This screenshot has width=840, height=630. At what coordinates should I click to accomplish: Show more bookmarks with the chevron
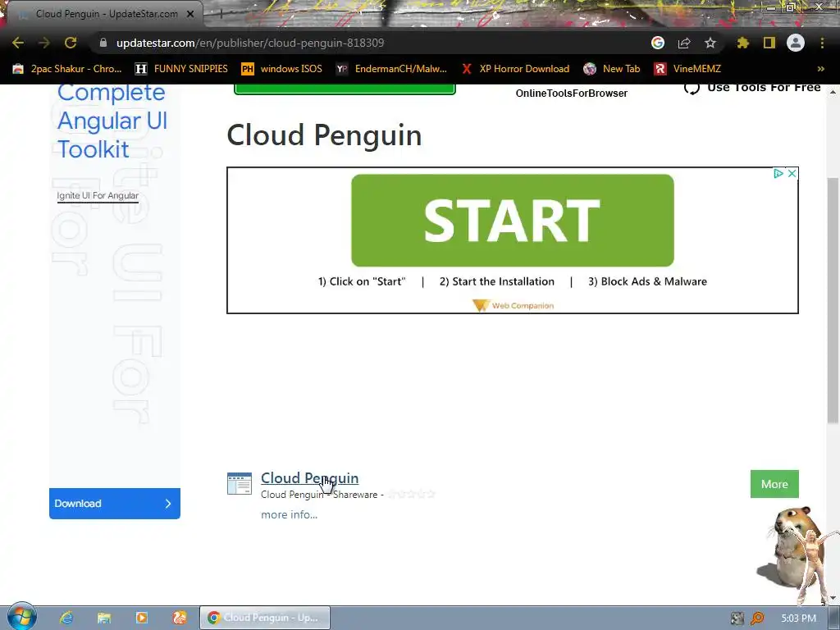(x=820, y=69)
